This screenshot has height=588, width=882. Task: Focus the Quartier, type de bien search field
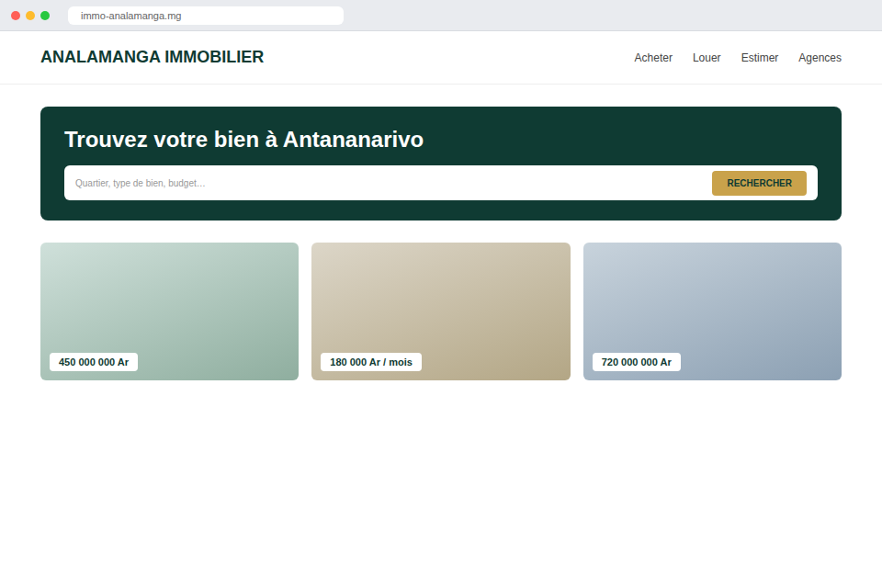pos(388,183)
